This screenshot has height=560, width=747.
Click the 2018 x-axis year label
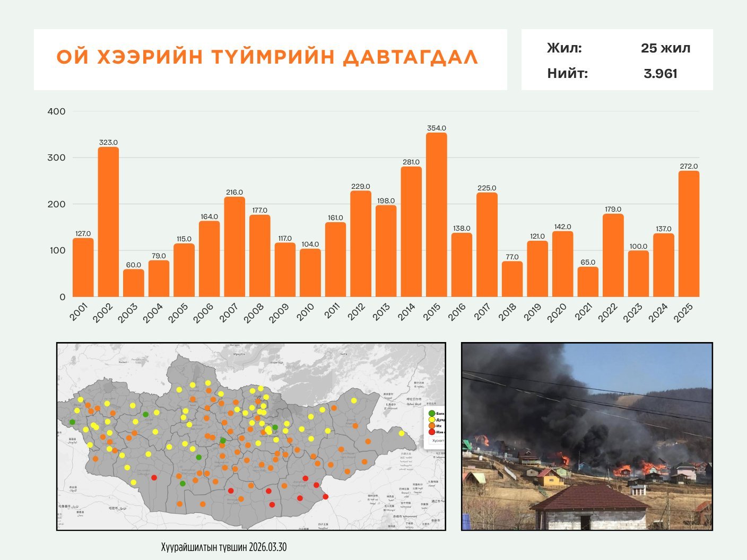pyautogui.click(x=508, y=312)
